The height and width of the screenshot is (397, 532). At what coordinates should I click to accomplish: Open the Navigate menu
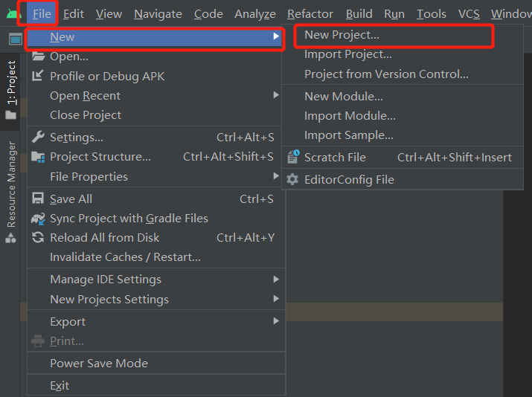[158, 14]
